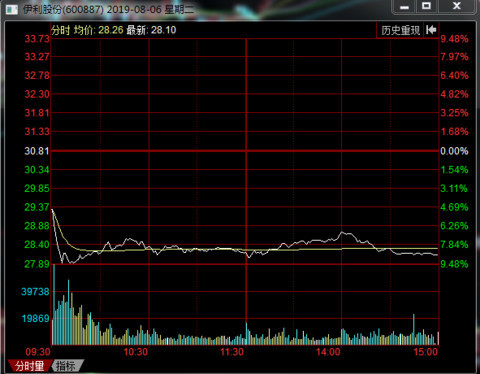Screen dimensions: 480x374
Task: Minimize the stock chart window
Action: click(x=404, y=7)
